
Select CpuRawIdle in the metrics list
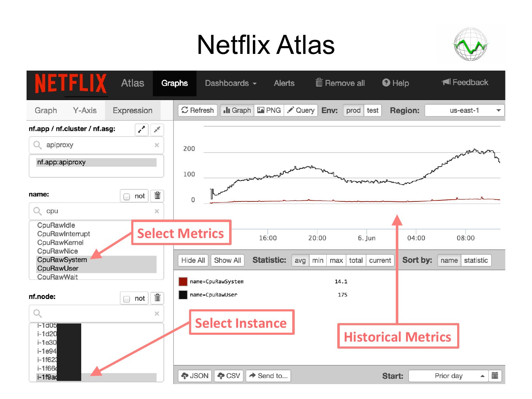(x=56, y=225)
